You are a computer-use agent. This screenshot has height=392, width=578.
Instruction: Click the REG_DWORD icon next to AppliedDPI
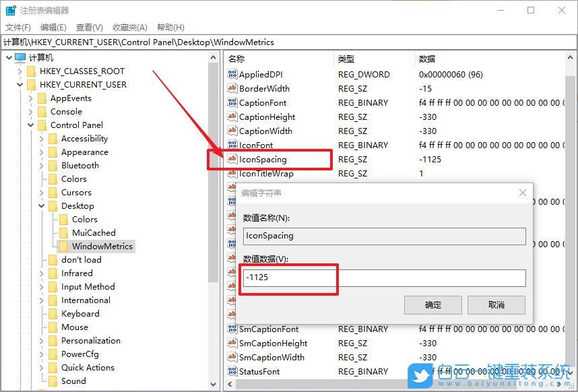pyautogui.click(x=231, y=74)
